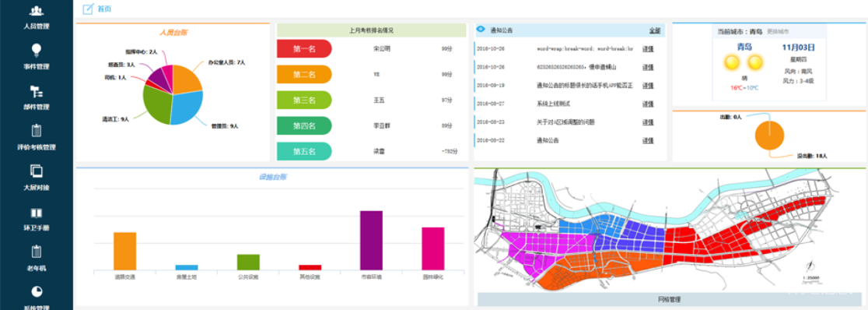Click the 王五 name in third place row
868x310 pixels.
(379, 100)
